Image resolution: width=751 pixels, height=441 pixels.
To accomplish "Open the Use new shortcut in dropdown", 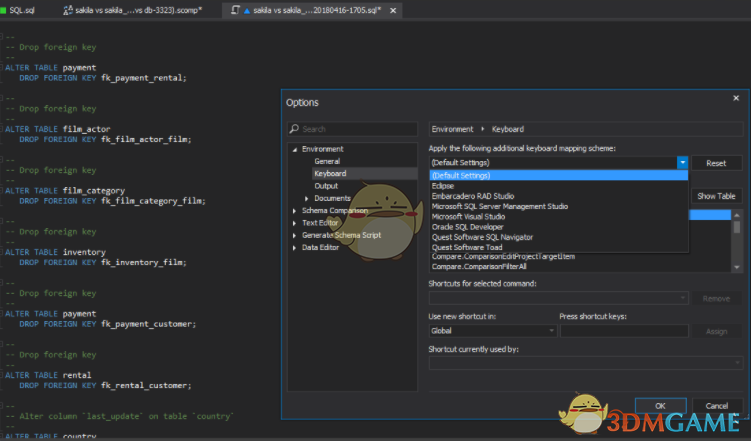I will pos(552,330).
